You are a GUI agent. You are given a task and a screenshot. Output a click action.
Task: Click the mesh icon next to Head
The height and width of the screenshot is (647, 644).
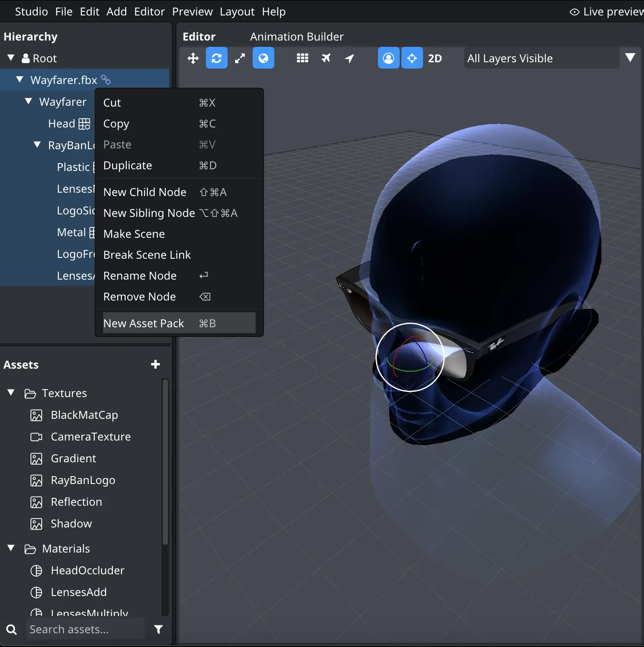(x=84, y=124)
